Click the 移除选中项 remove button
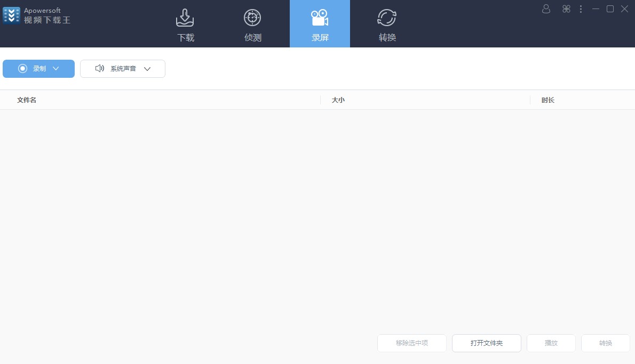Image resolution: width=635 pixels, height=364 pixels. pyautogui.click(x=411, y=343)
